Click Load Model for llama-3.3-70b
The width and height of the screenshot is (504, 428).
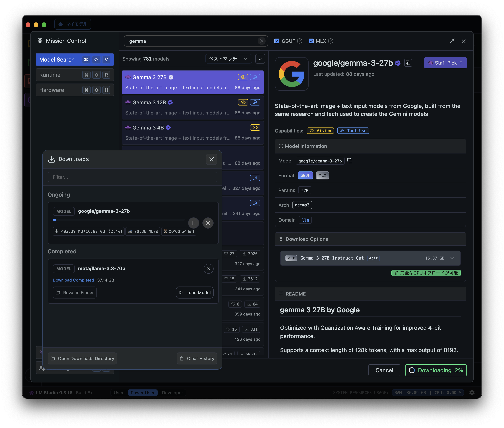pyautogui.click(x=195, y=293)
